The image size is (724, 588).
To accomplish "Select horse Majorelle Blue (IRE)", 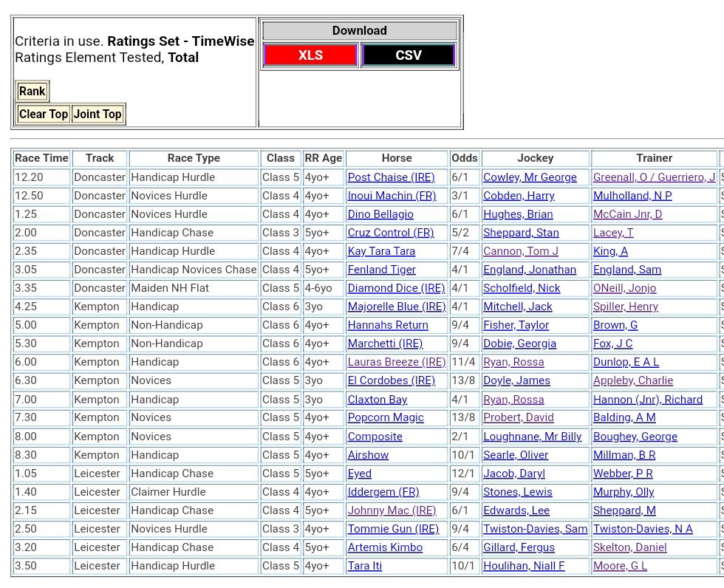I will point(397,307).
